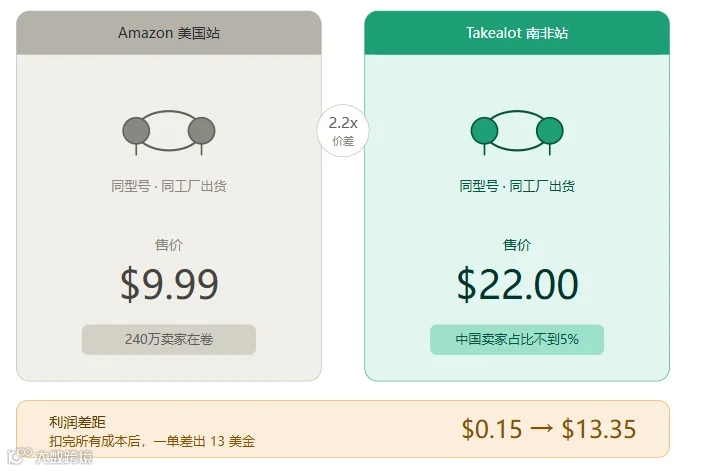Click green 同型号·同工厂出货 caption under Takealot

[517, 186]
